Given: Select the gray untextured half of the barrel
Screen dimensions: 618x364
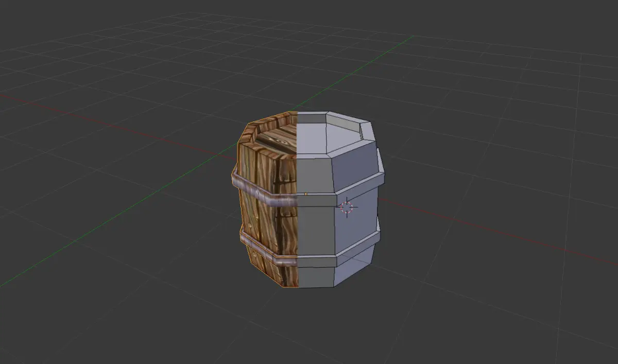Looking at the screenshot, I should [340, 198].
